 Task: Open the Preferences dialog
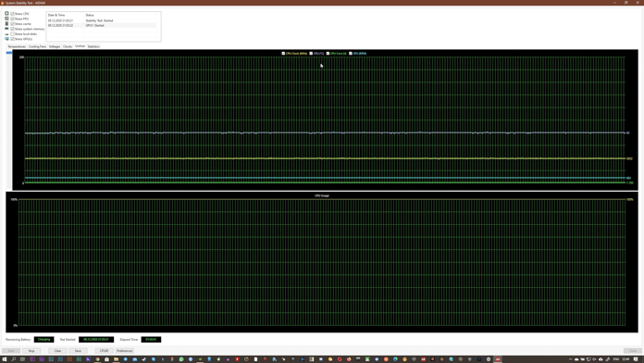pos(124,351)
